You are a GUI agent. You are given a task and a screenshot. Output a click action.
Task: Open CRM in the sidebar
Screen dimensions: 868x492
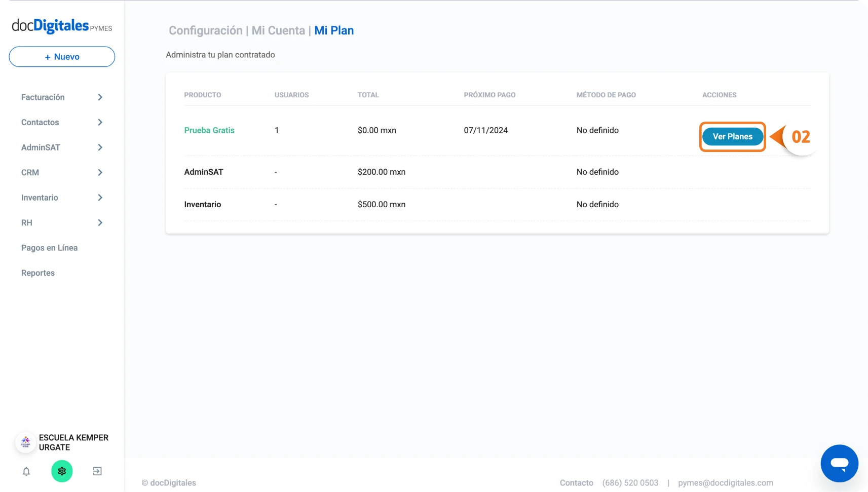[x=30, y=172]
